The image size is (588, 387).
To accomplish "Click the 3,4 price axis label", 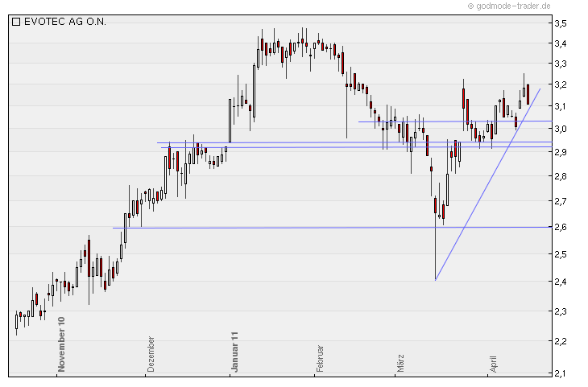I will 561,43.
